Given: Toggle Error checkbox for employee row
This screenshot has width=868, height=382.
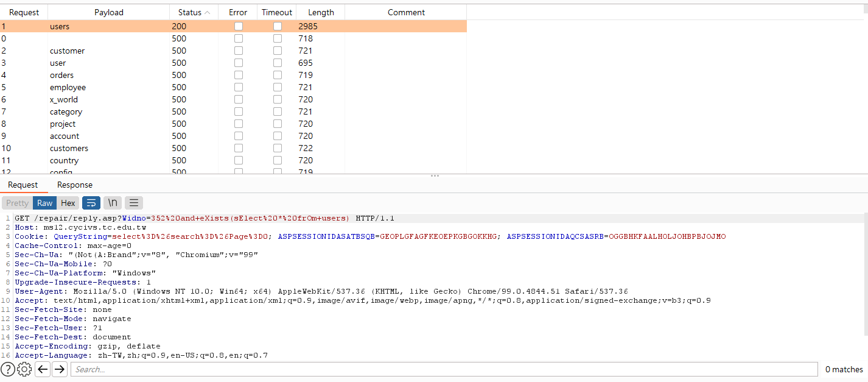Looking at the screenshot, I should [239, 87].
